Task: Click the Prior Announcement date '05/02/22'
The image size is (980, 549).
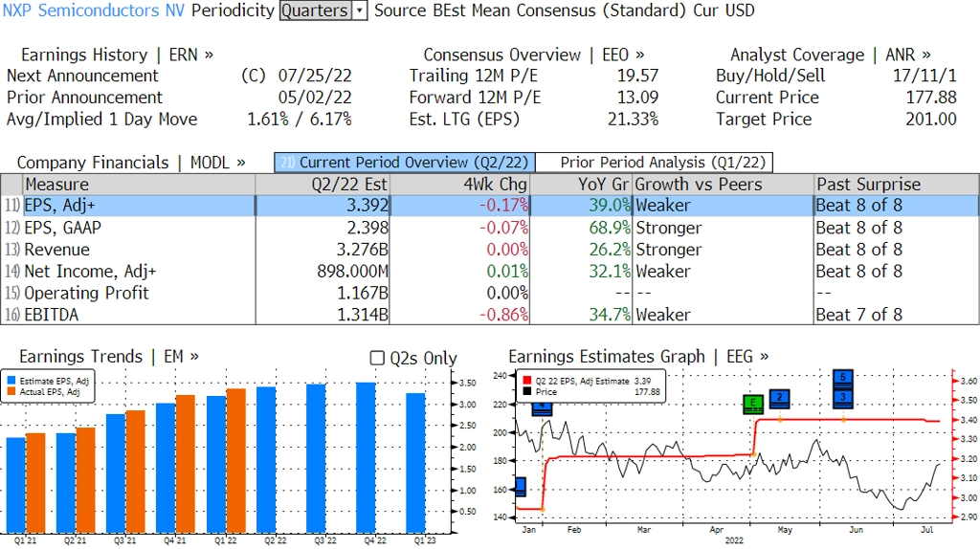Action: (315, 98)
